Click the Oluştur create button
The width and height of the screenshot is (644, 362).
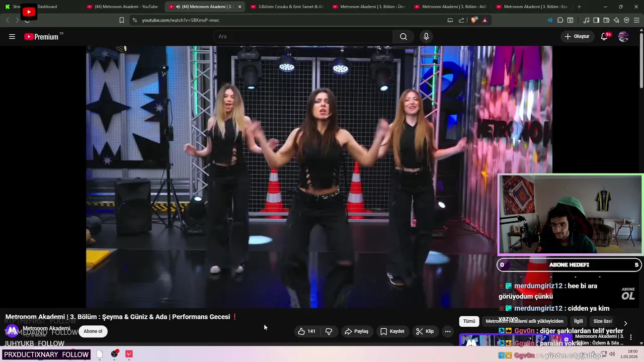[x=577, y=37]
